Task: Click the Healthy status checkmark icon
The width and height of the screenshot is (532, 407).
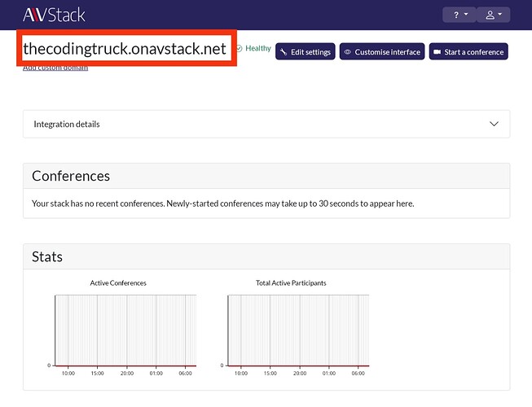Action: pos(239,49)
